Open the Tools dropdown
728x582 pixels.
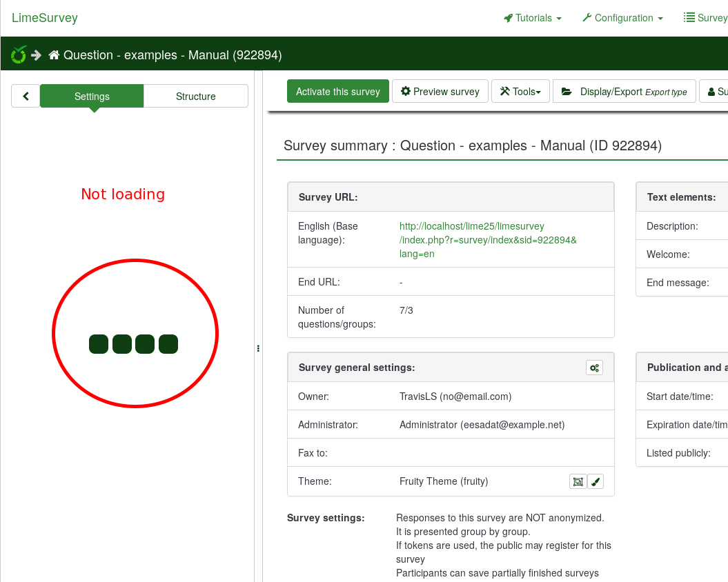tap(520, 92)
